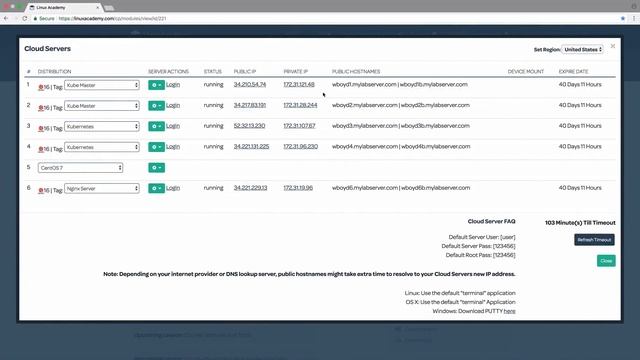
Task: Reload the page in browser
Action: (x=25, y=18)
